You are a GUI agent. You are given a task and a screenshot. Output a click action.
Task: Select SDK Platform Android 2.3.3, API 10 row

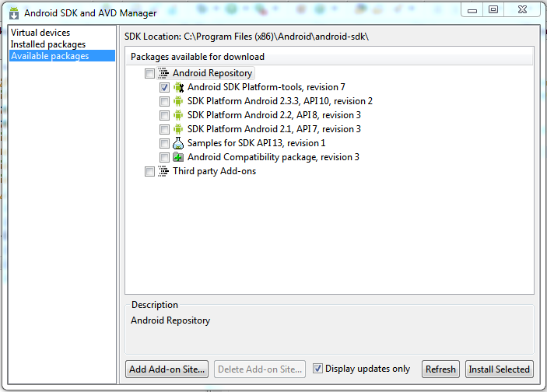tap(280, 101)
